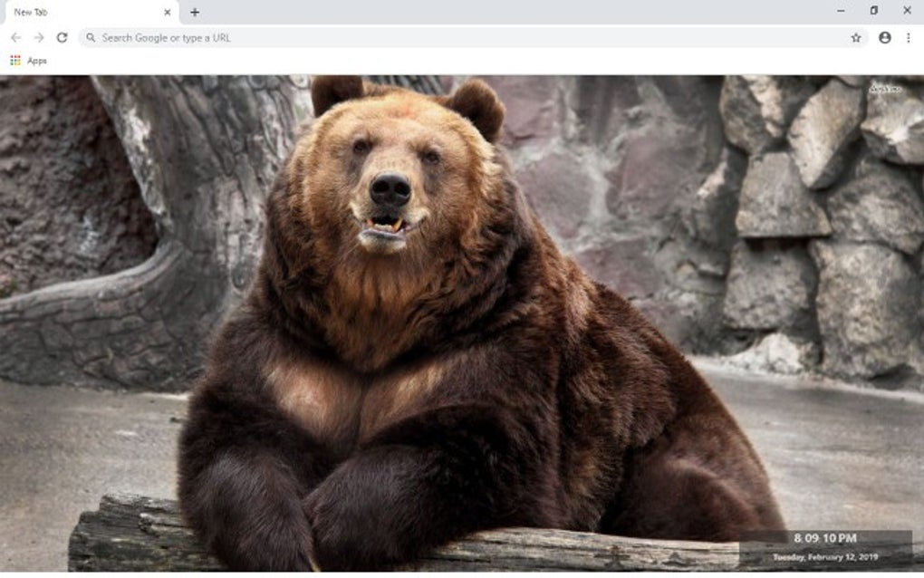Click the back navigation arrow
The image size is (924, 578).
(x=15, y=38)
